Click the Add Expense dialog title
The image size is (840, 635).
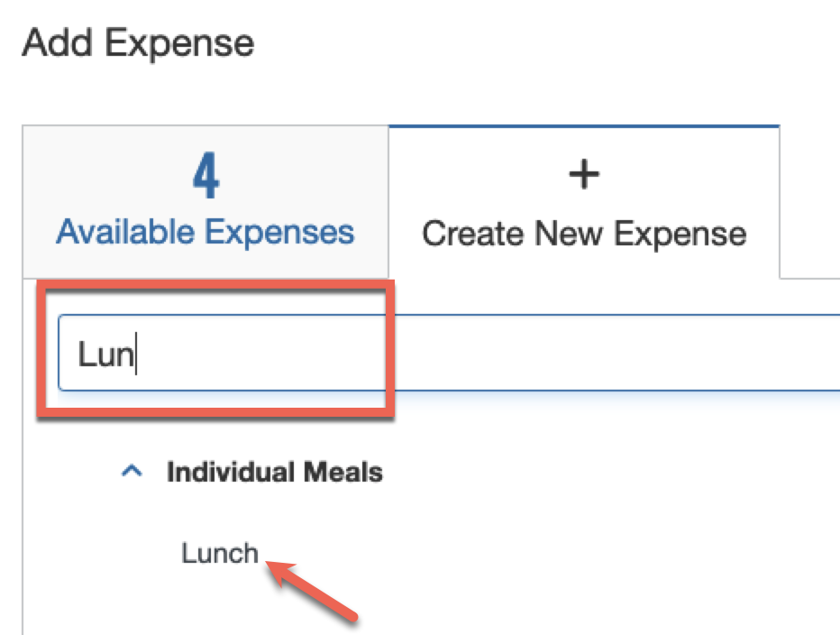(x=138, y=43)
